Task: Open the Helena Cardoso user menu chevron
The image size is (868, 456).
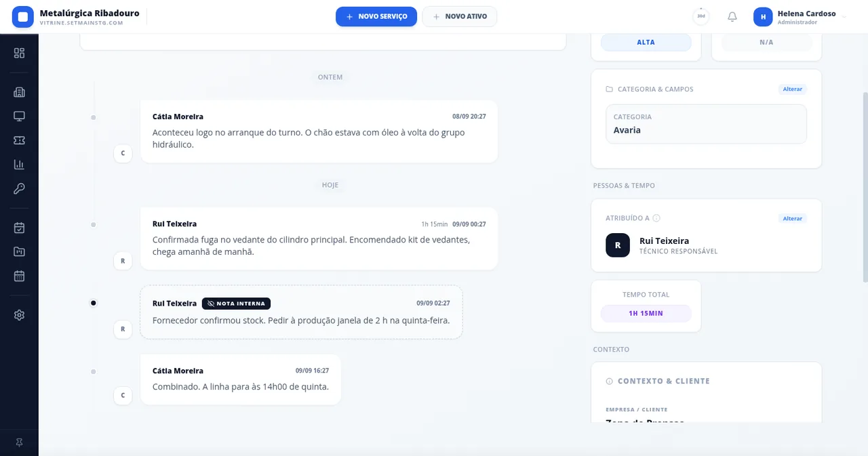Action: coord(844,18)
